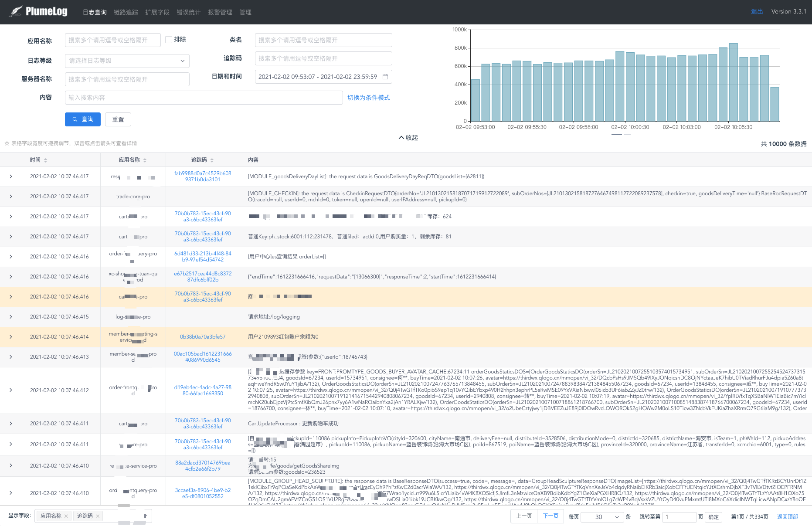The height and width of the screenshot is (526, 812).
Task: Click 确定 to jump to page
Action: coord(713,517)
